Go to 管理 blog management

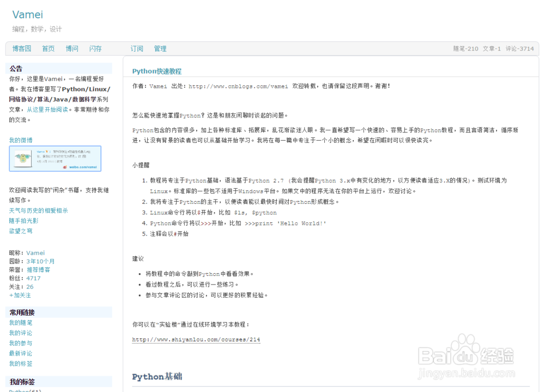(160, 49)
